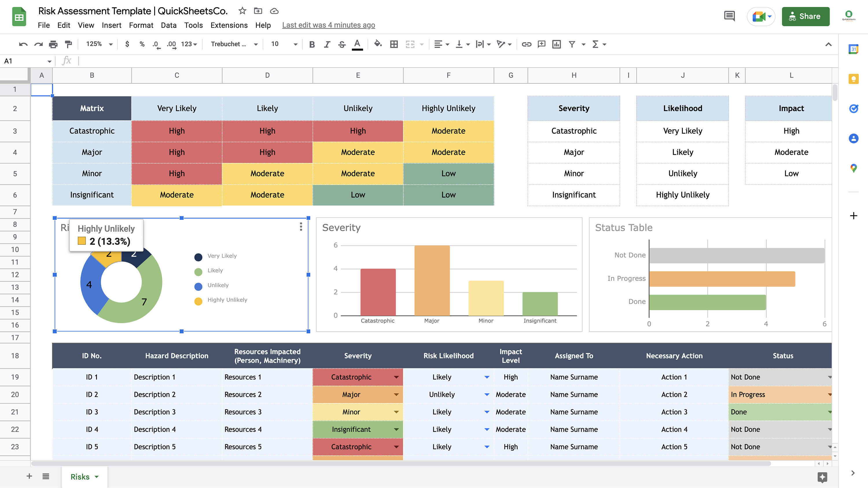Insert a link using the link icon
Viewport: 868px width, 488px height.
click(526, 44)
